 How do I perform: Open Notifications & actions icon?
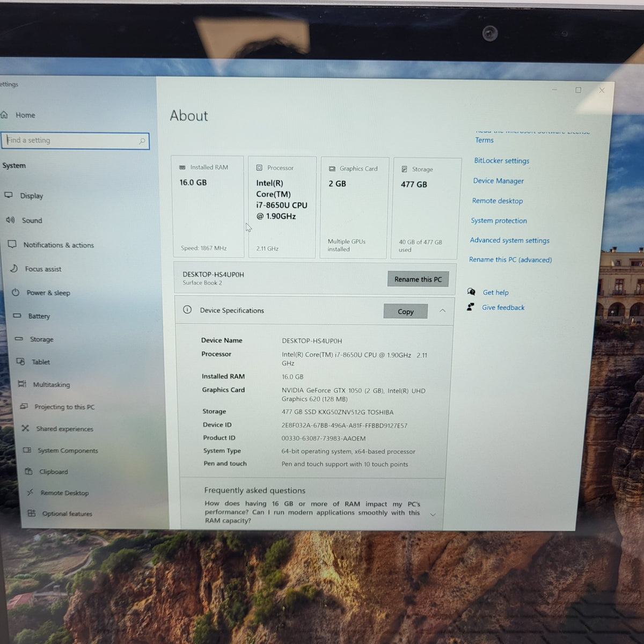12,245
